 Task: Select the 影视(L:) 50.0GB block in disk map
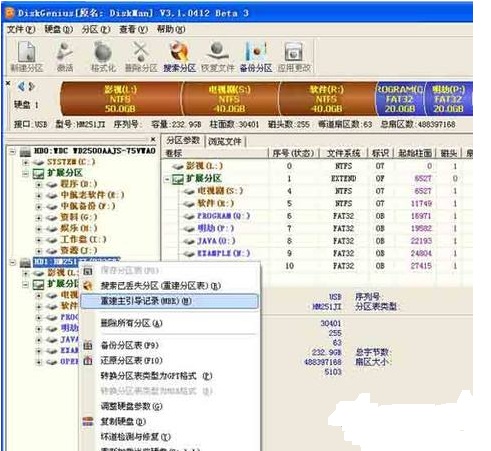coord(120,99)
